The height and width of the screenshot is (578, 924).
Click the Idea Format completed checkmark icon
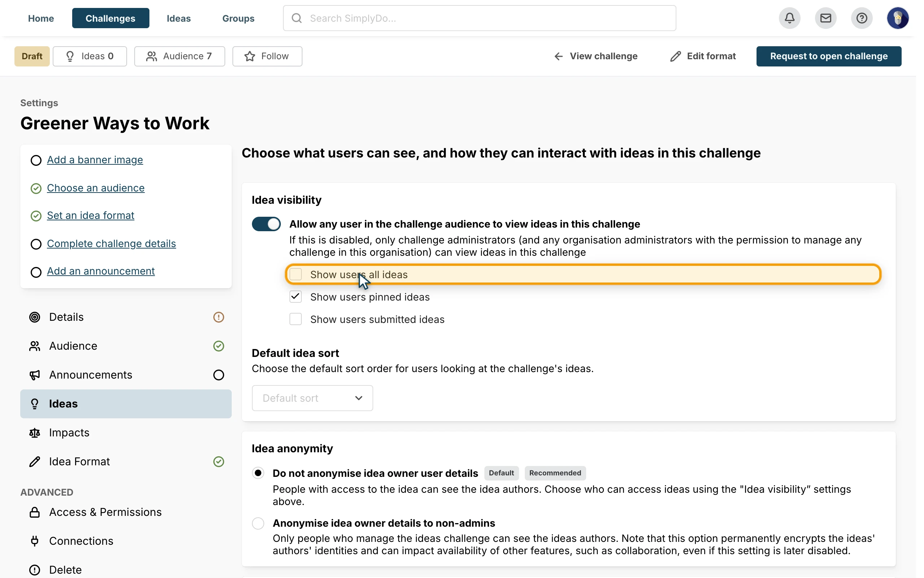point(218,461)
